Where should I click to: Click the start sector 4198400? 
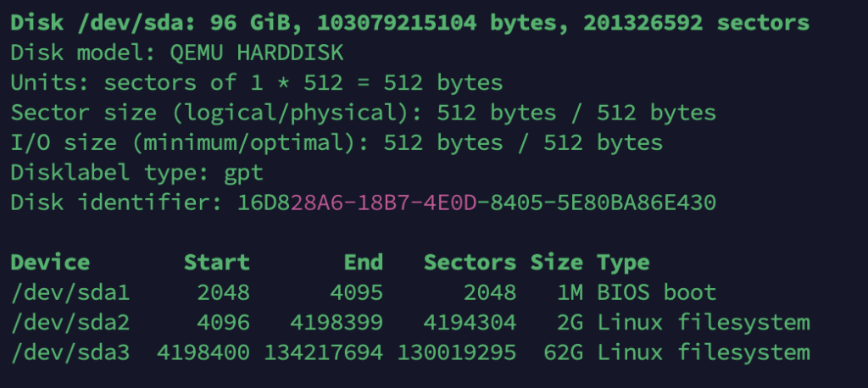(x=203, y=352)
